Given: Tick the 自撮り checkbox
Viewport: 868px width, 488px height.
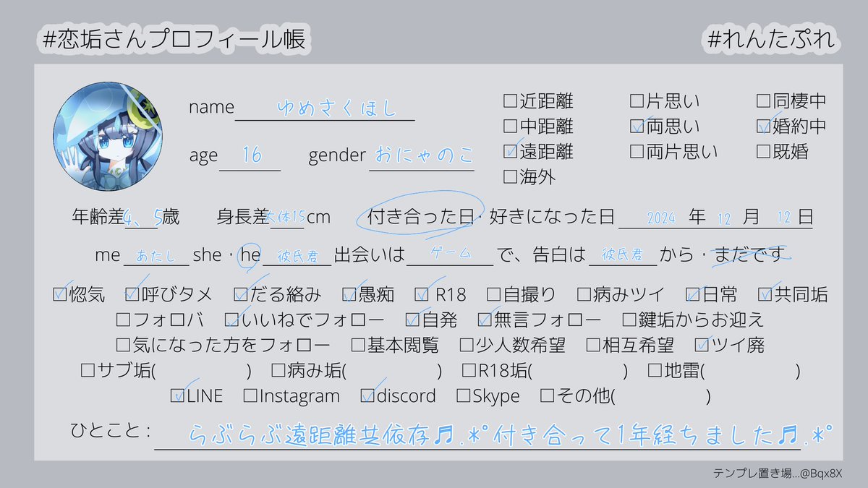Looking at the screenshot, I should (x=494, y=294).
